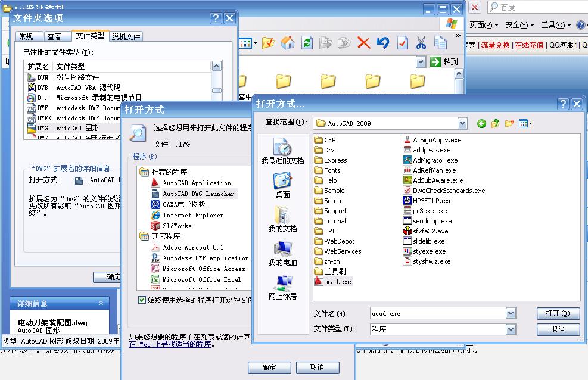This screenshot has height=380, width=588.
Task: Click the blue undo arrow toolbar icon
Action: (382, 43)
